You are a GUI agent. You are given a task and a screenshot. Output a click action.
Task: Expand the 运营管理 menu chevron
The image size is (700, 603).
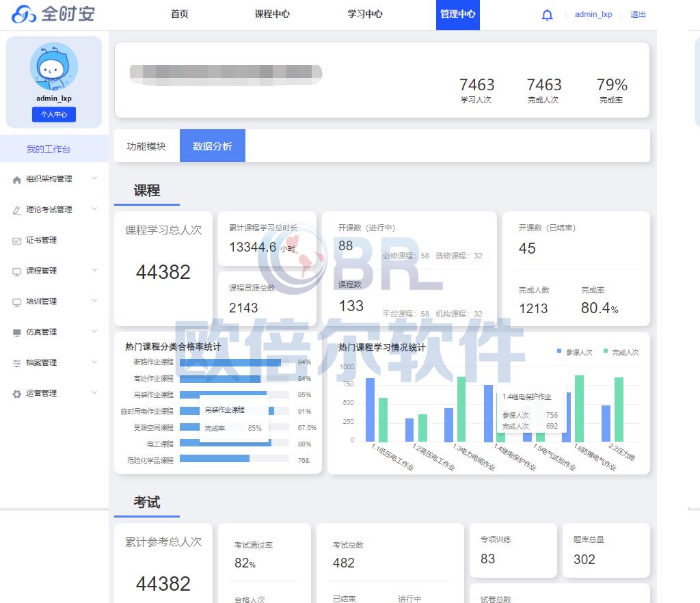(95, 393)
